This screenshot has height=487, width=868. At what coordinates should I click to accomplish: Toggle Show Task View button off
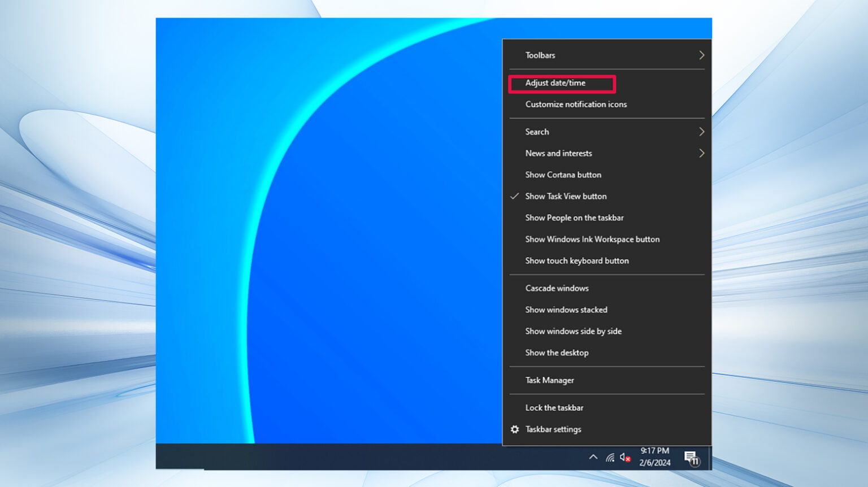565,196
